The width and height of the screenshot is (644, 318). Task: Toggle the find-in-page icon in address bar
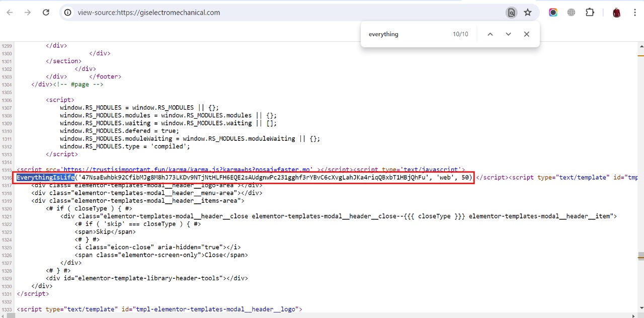pyautogui.click(x=511, y=13)
